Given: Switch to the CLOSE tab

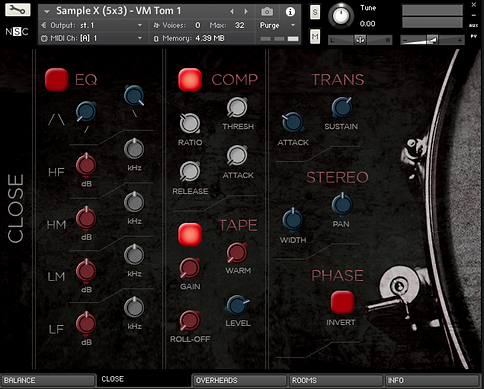Looking at the screenshot, I should point(144,380).
